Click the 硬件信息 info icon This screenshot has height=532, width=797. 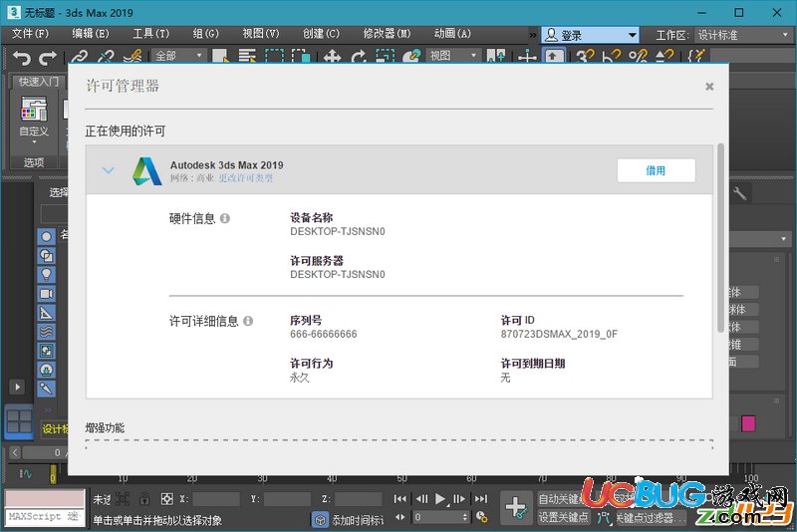pyautogui.click(x=225, y=218)
